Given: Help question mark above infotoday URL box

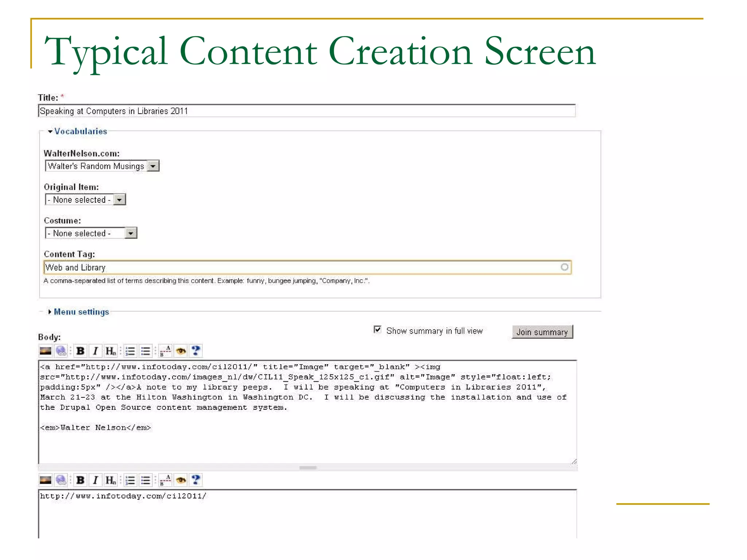Looking at the screenshot, I should pos(196,480).
